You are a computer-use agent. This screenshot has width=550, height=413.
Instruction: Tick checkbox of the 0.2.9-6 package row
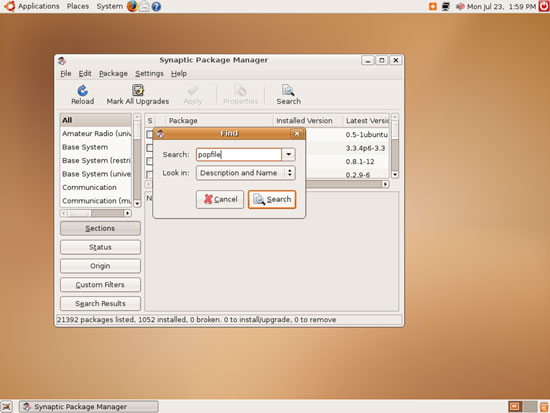(x=149, y=174)
